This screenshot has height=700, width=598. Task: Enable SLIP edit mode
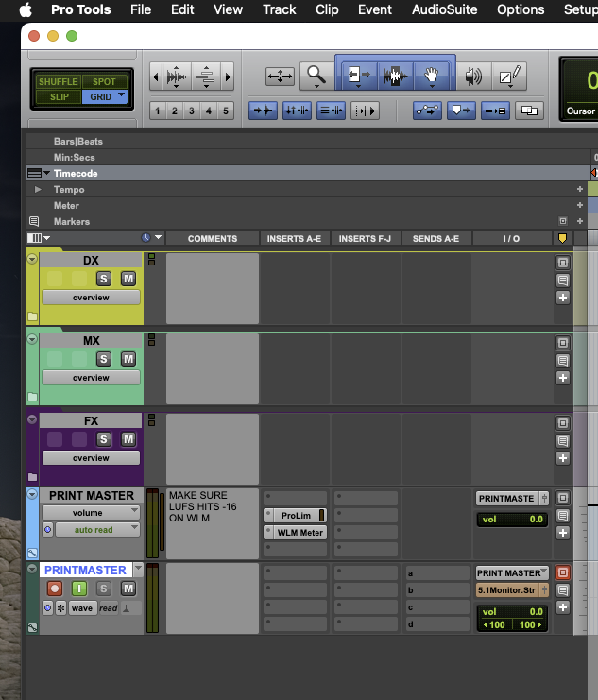(59, 97)
